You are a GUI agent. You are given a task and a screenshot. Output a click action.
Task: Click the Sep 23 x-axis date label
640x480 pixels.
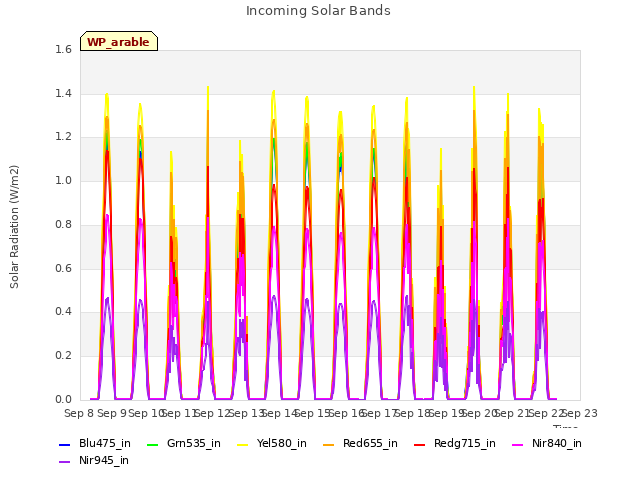coord(580,414)
